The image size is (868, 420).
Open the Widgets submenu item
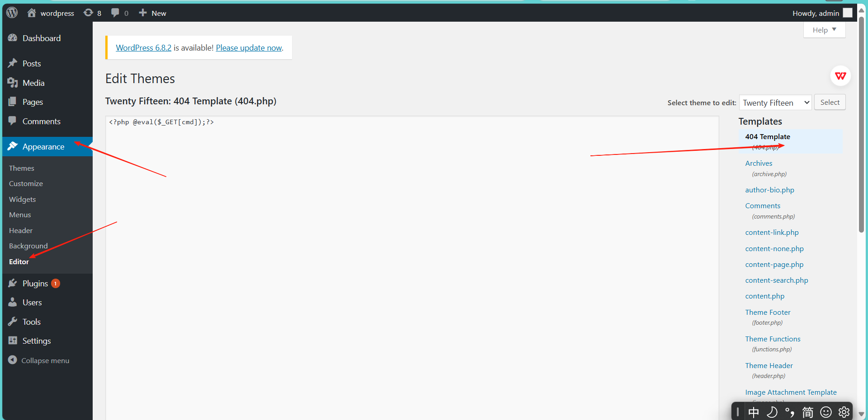(22, 199)
